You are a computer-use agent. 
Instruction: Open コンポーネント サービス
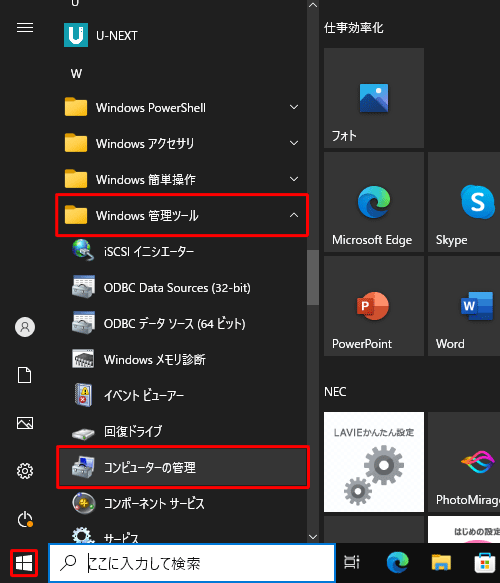tap(182, 503)
